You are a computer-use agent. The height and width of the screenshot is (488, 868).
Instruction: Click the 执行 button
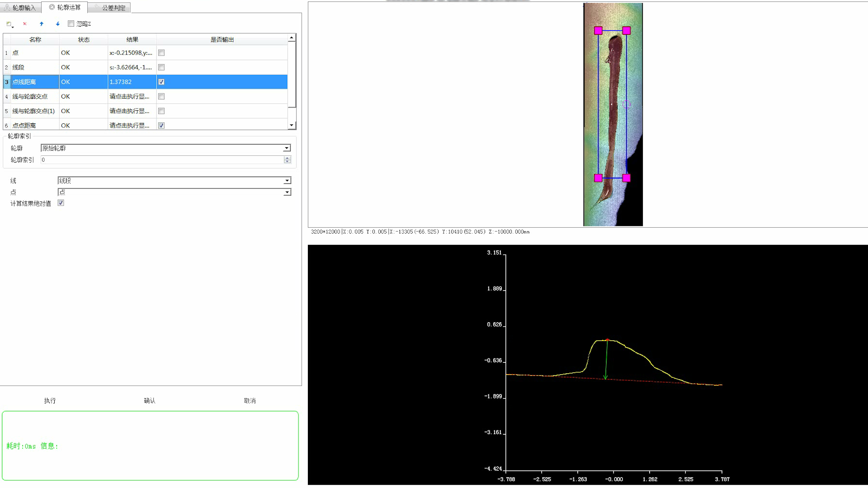click(x=50, y=401)
